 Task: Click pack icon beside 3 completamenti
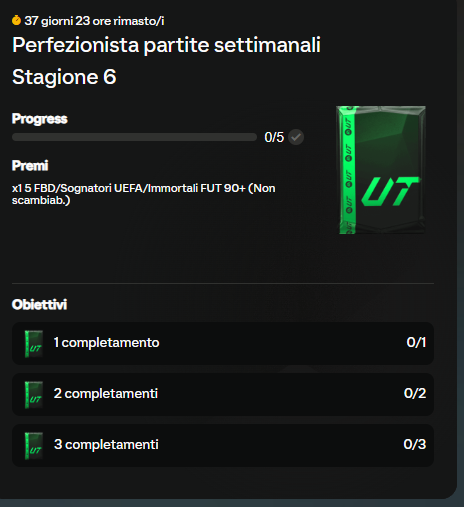coord(34,446)
